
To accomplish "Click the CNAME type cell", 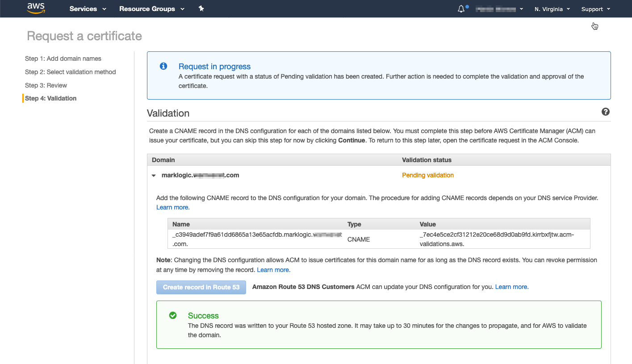I will [359, 239].
